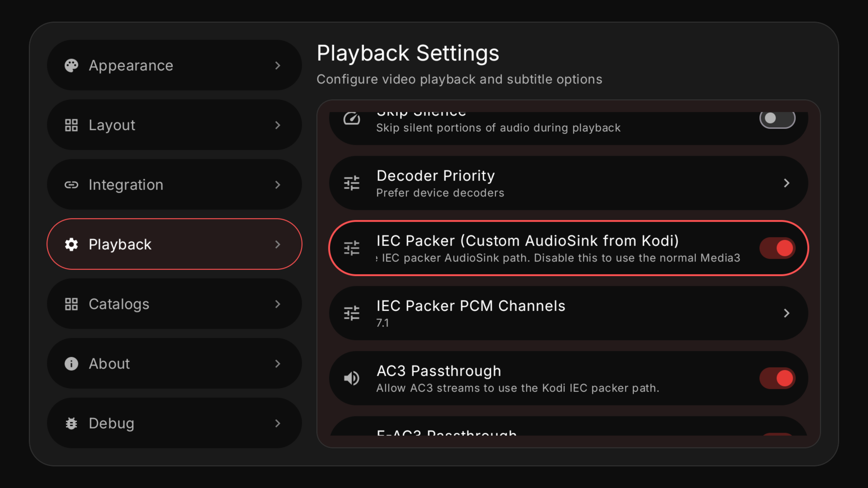Click the AC3 Passthrough speaker icon
Viewport: 868px width, 488px height.
click(351, 378)
